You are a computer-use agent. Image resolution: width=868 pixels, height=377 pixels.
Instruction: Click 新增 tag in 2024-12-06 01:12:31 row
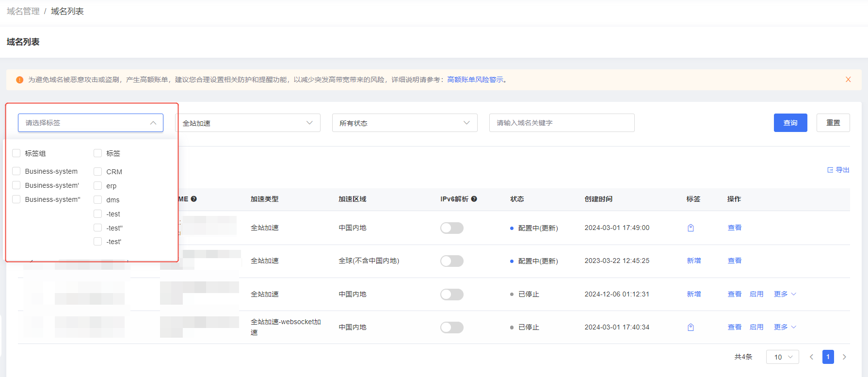694,294
